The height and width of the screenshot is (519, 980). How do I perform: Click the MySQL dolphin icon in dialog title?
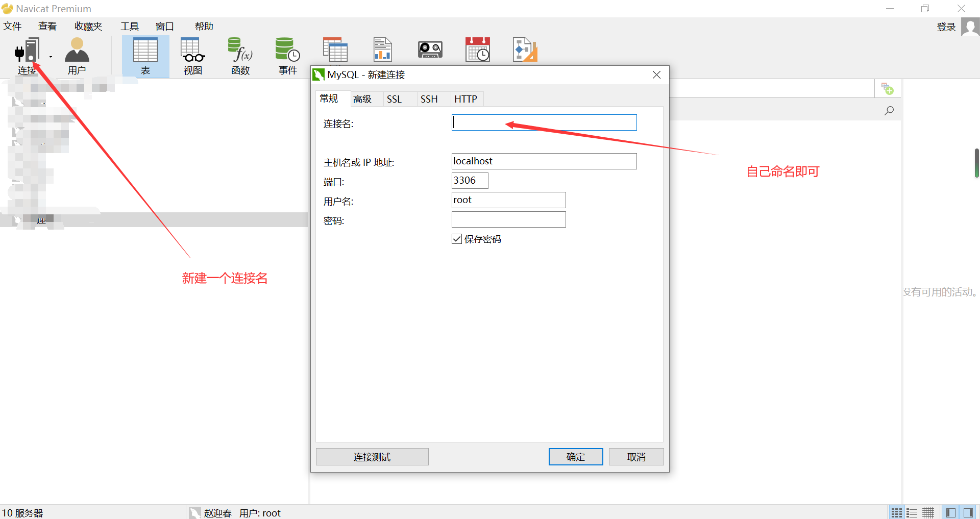[x=318, y=75]
